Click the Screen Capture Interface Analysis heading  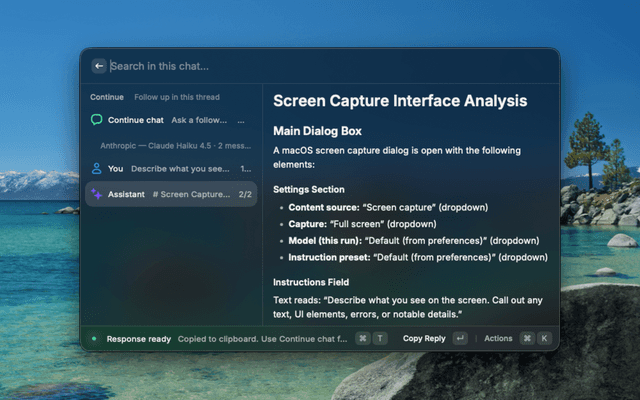pyautogui.click(x=400, y=101)
